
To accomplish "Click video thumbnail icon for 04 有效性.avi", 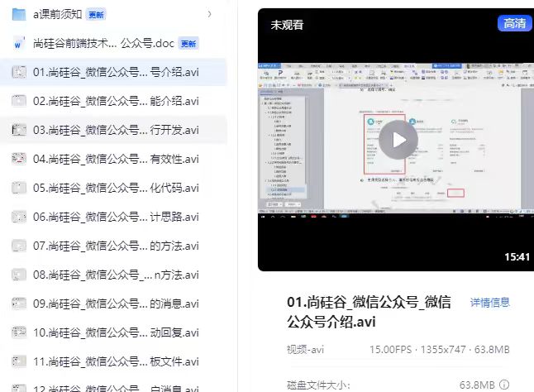I will tap(19, 159).
